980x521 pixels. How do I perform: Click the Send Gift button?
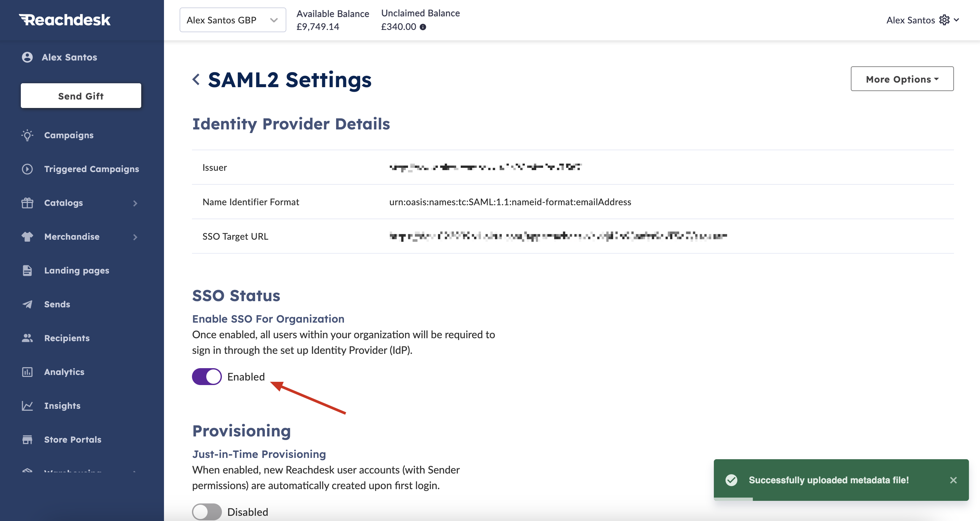click(81, 96)
